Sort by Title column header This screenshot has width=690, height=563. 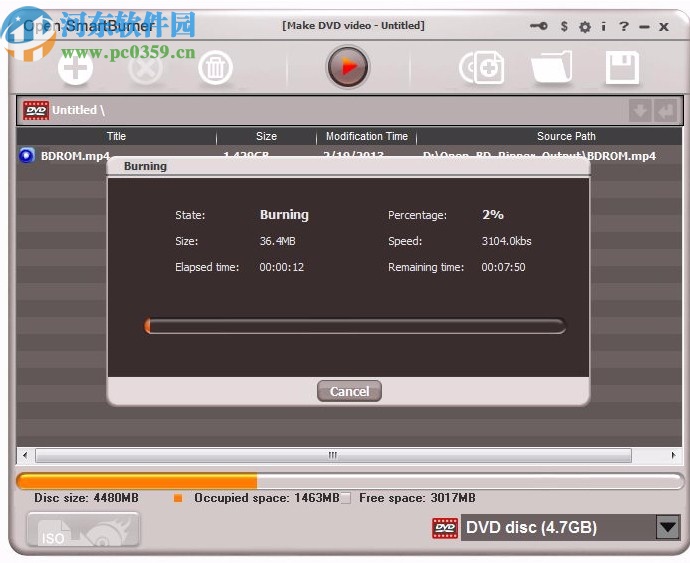tap(116, 136)
